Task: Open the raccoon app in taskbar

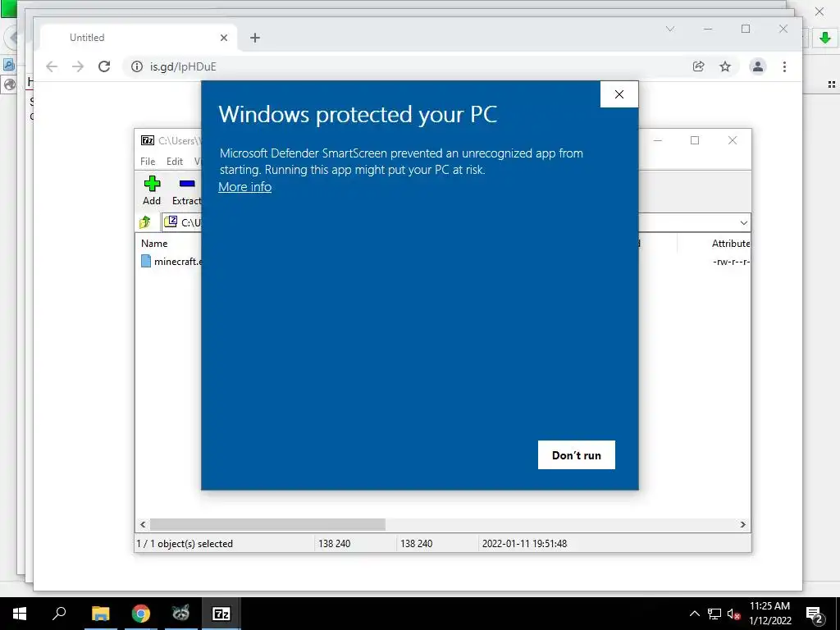Action: pos(181,614)
